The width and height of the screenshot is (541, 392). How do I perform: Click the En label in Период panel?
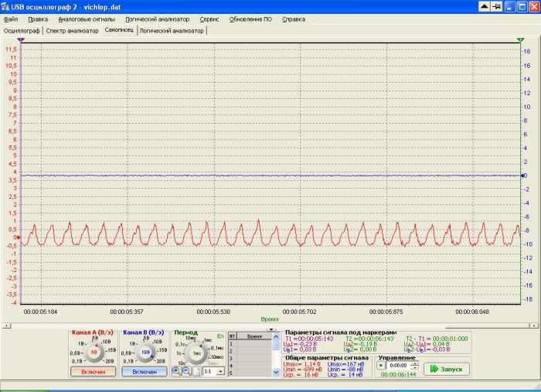(220, 336)
